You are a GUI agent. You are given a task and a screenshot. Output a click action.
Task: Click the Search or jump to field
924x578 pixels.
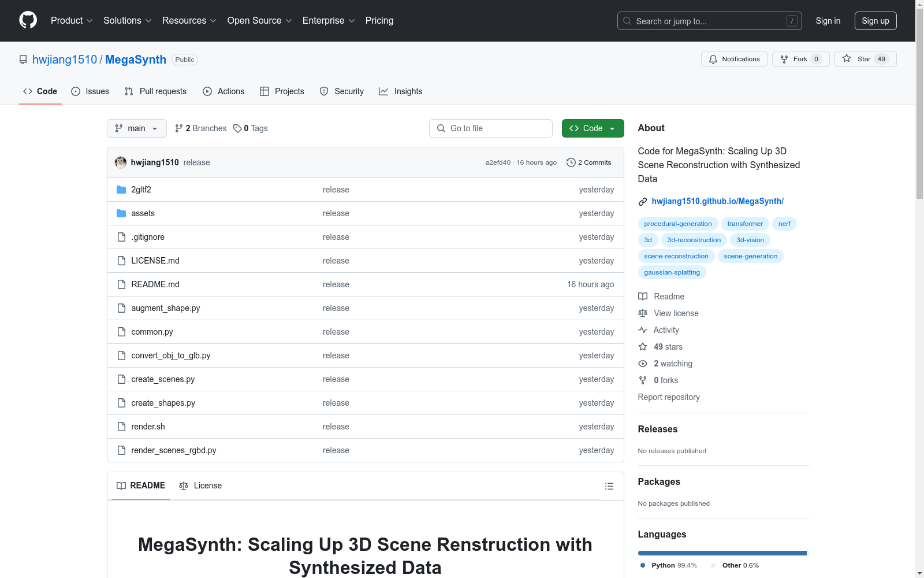(x=710, y=21)
